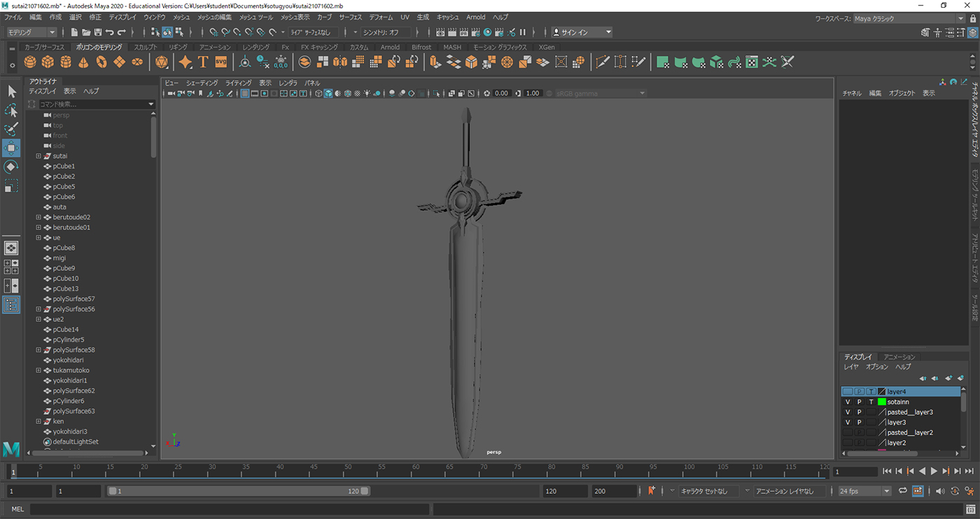Expand the sutai node in the outliner
The width and height of the screenshot is (980, 519).
point(38,156)
